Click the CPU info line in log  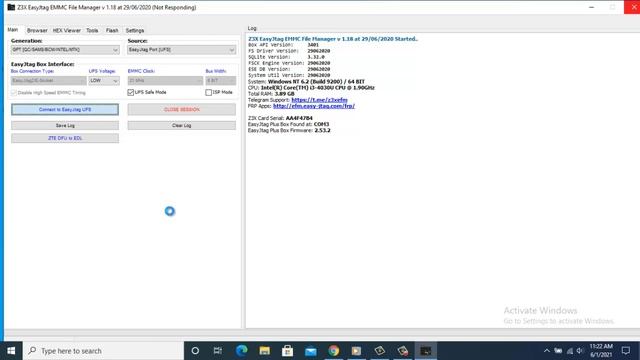(311, 87)
